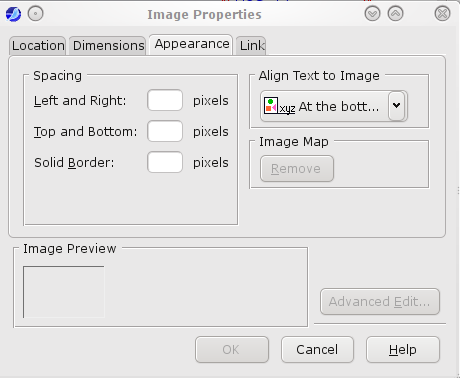This screenshot has width=460, height=378.
Task: Click the Solid Border pixels field
Action: 165,162
